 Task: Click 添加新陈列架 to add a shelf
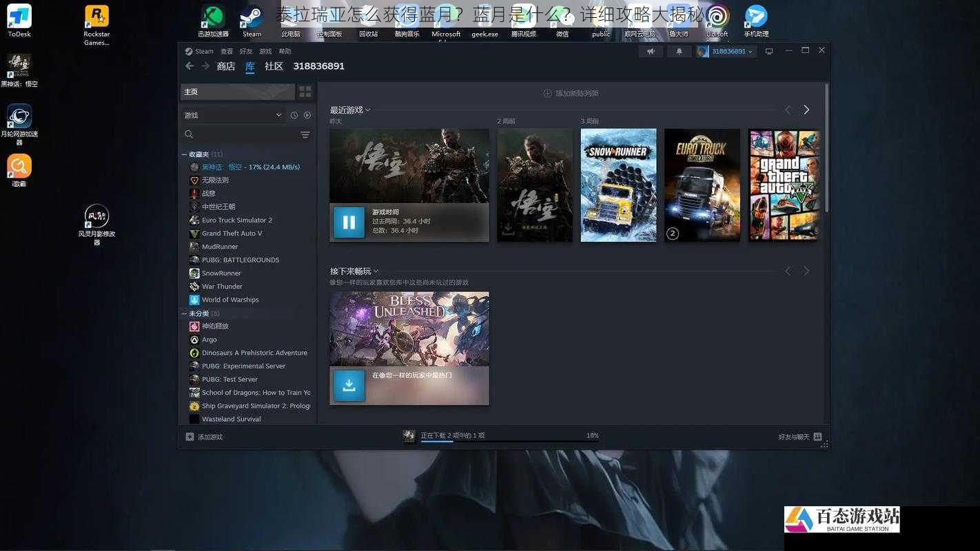571,93
